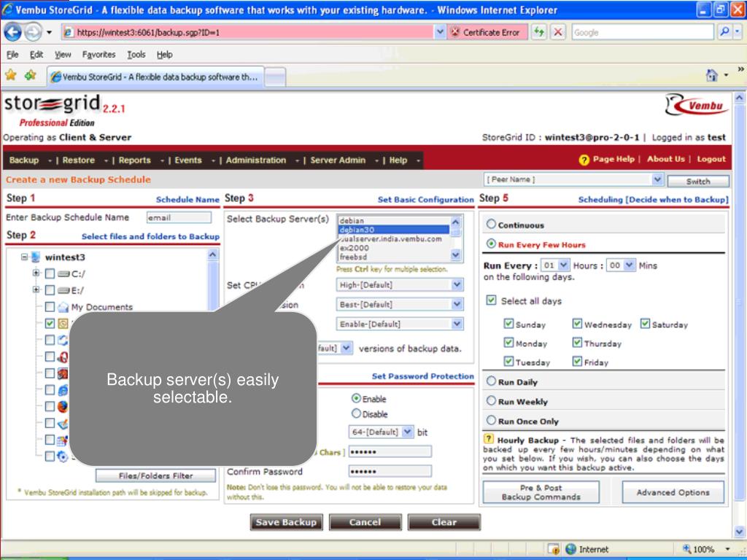Stop loading with the red X icon
747x560 pixels.
pos(558,32)
